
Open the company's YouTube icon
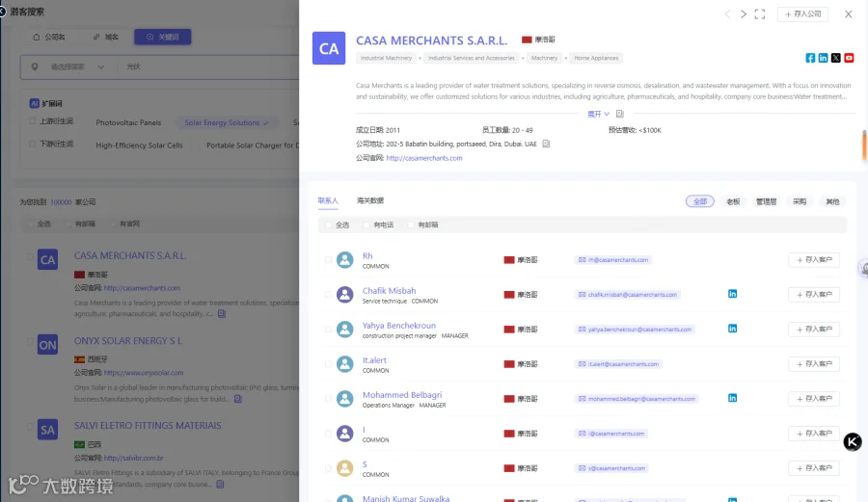click(x=849, y=58)
